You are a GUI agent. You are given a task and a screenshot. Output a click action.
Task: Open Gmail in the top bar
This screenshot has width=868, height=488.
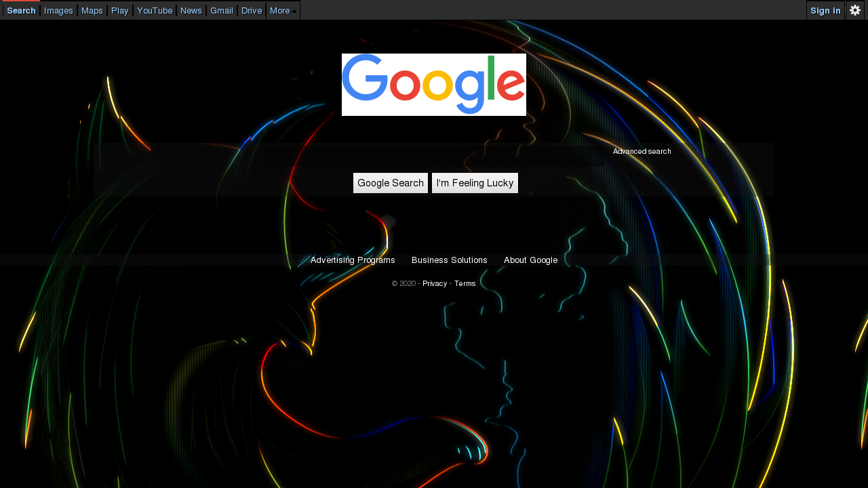coord(222,10)
